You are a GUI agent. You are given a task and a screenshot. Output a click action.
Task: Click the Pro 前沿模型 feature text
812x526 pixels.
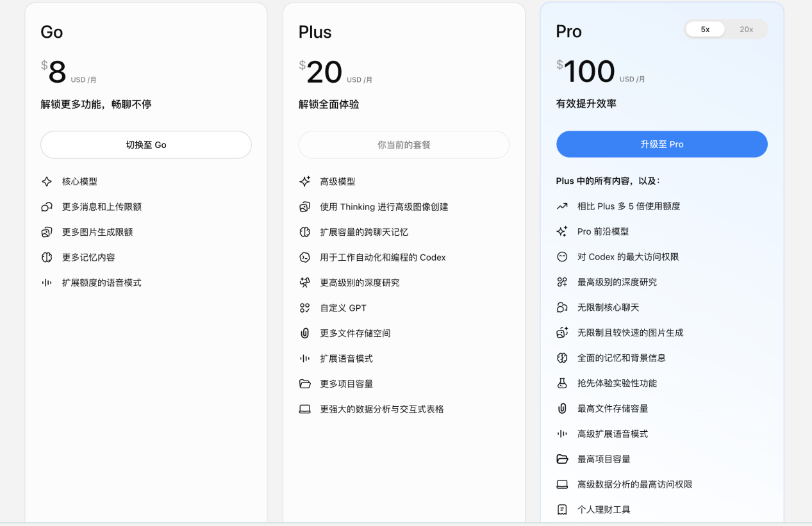click(603, 231)
